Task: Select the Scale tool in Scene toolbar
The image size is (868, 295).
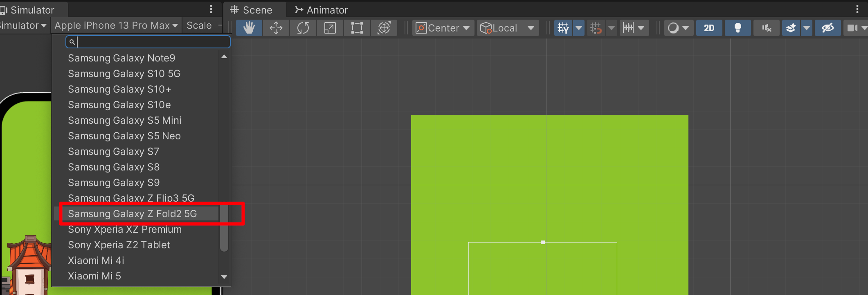Action: tap(330, 28)
